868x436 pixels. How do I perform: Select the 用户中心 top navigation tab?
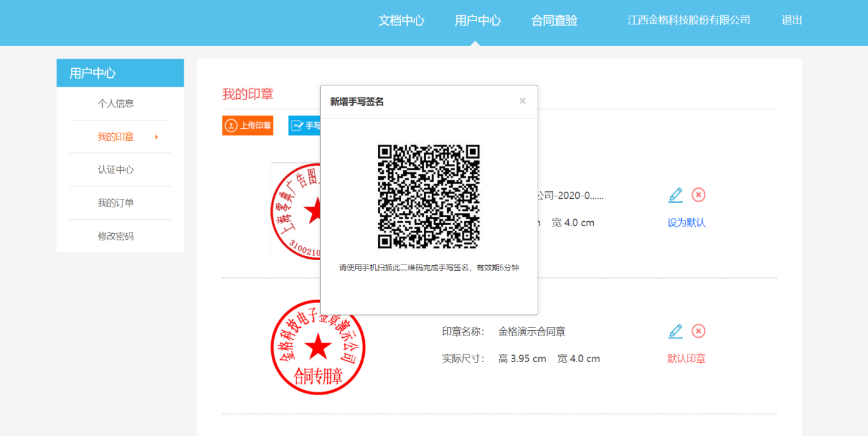478,20
